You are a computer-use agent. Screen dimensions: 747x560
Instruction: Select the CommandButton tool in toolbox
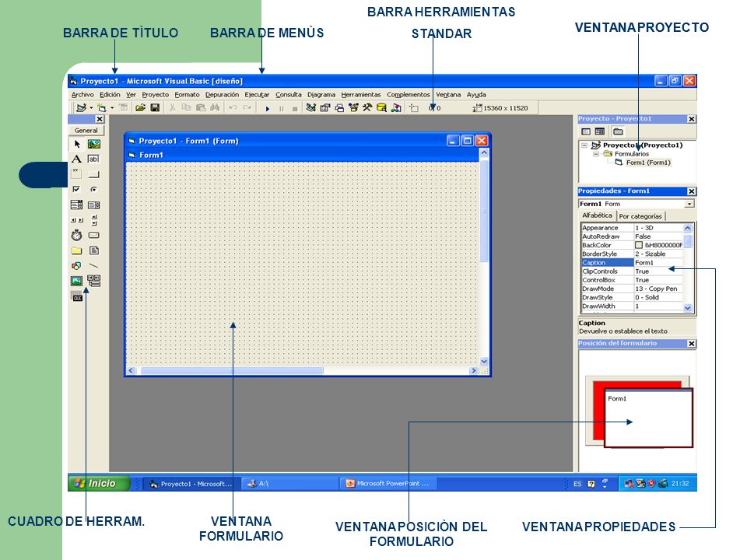point(94,174)
